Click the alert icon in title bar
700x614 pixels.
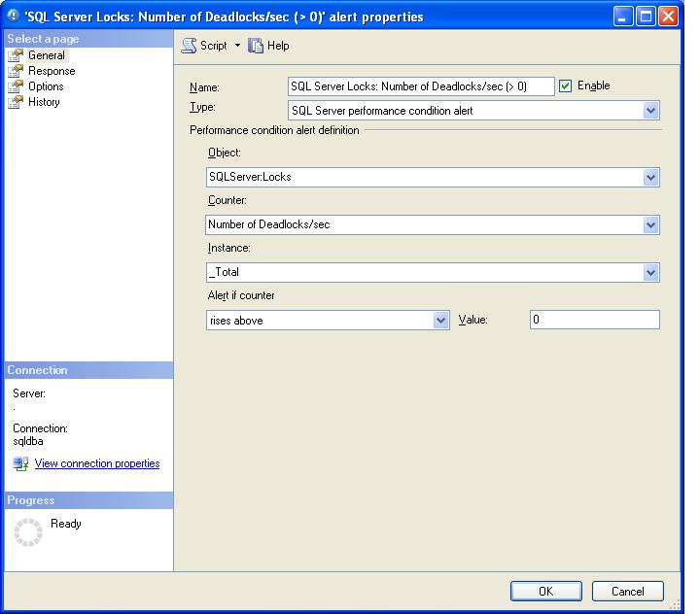click(x=14, y=17)
